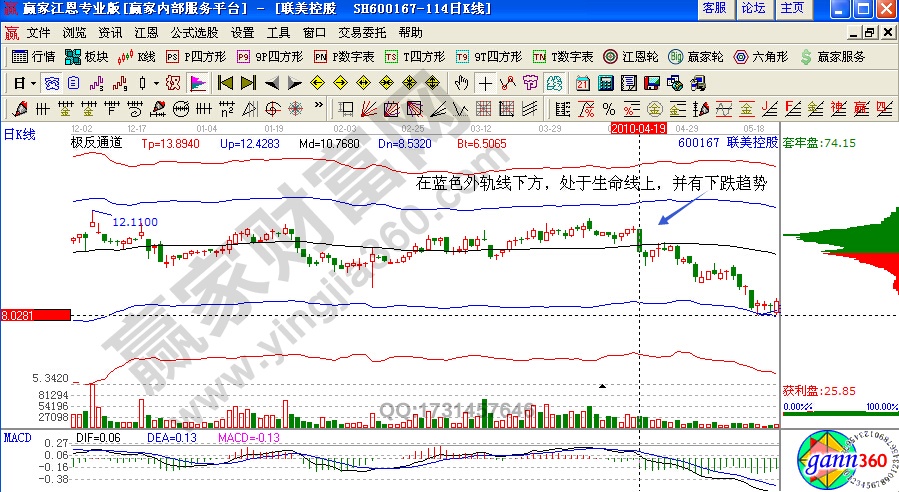Open the 六角形 hexagon tool
This screenshot has width=899, height=492.
point(761,57)
